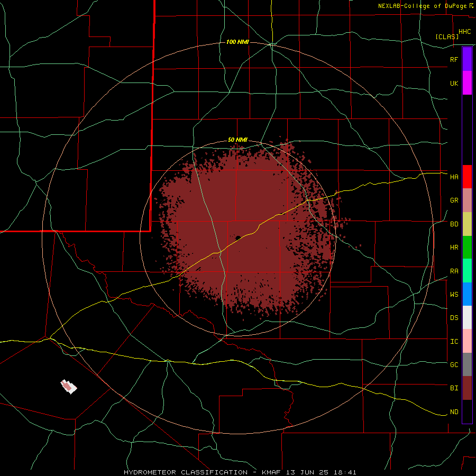
Task: Click the RF legend label
Action: 454,59
